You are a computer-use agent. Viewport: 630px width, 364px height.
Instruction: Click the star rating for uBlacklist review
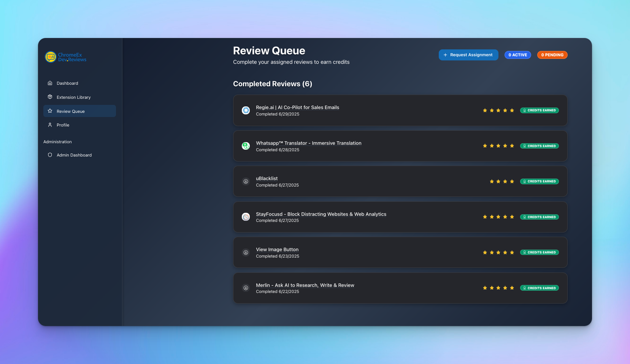click(502, 182)
